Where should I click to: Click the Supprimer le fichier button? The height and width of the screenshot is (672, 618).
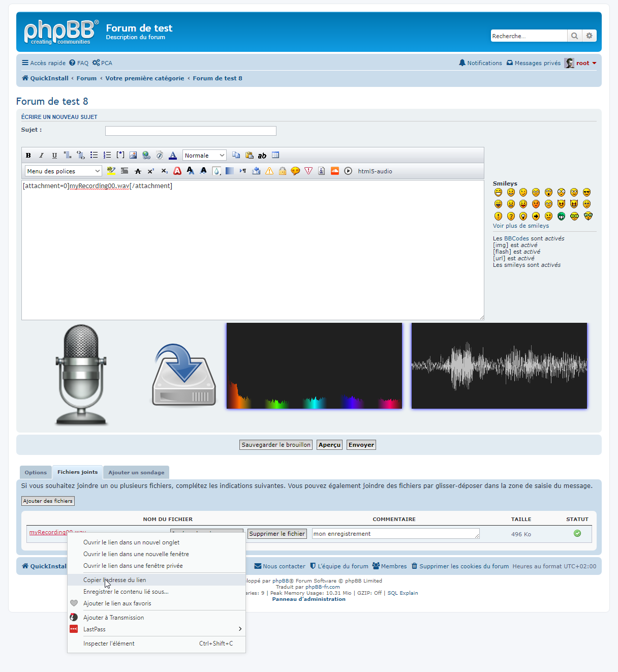click(277, 534)
